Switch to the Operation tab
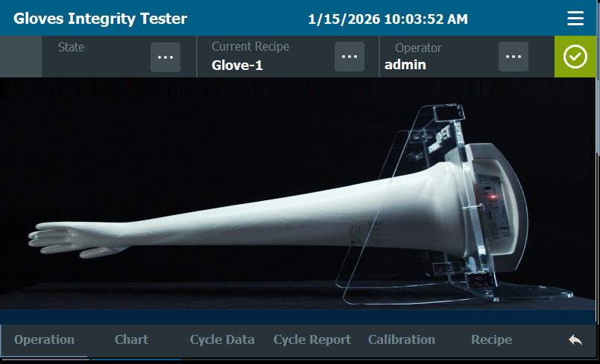 pyautogui.click(x=44, y=339)
